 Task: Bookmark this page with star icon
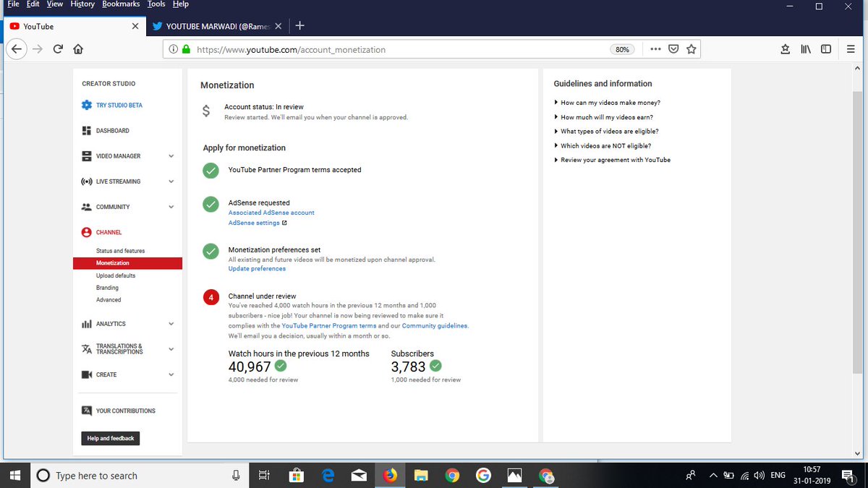pos(692,49)
